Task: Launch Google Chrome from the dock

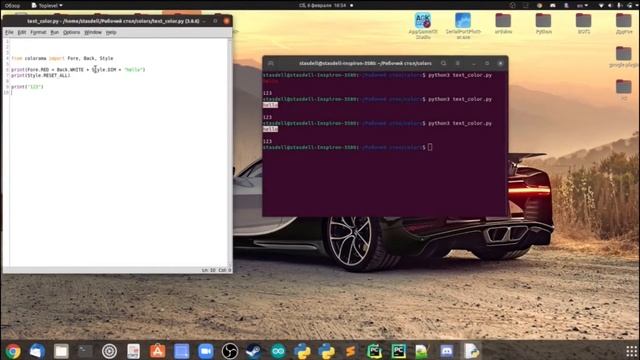Action: pos(13,351)
